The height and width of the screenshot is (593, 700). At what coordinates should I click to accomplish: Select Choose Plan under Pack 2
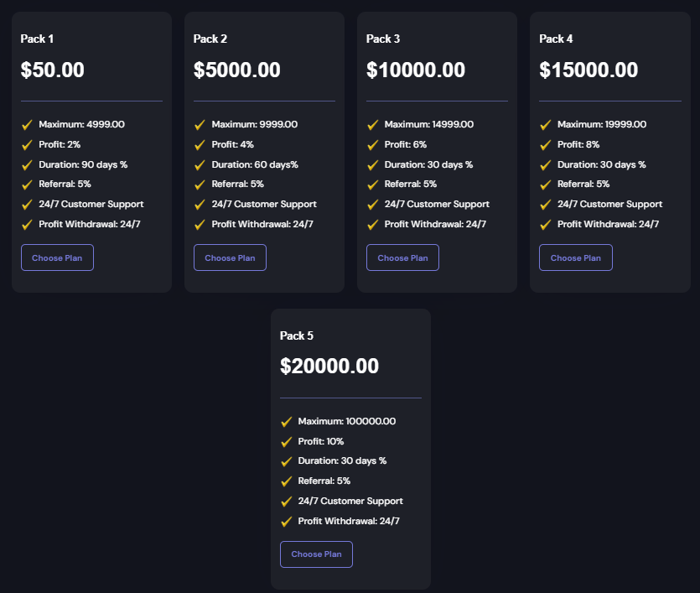click(230, 257)
